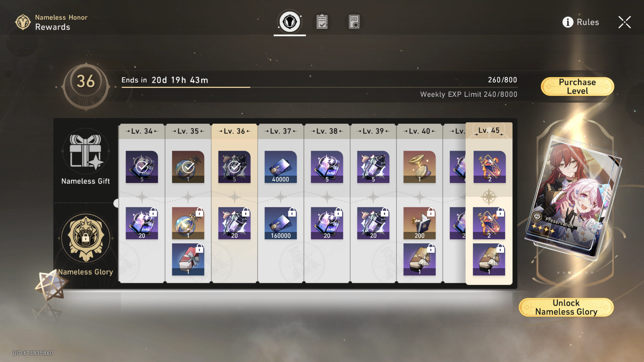
Task: Select the locked red gift box at Lv. 35
Action: tap(188, 259)
